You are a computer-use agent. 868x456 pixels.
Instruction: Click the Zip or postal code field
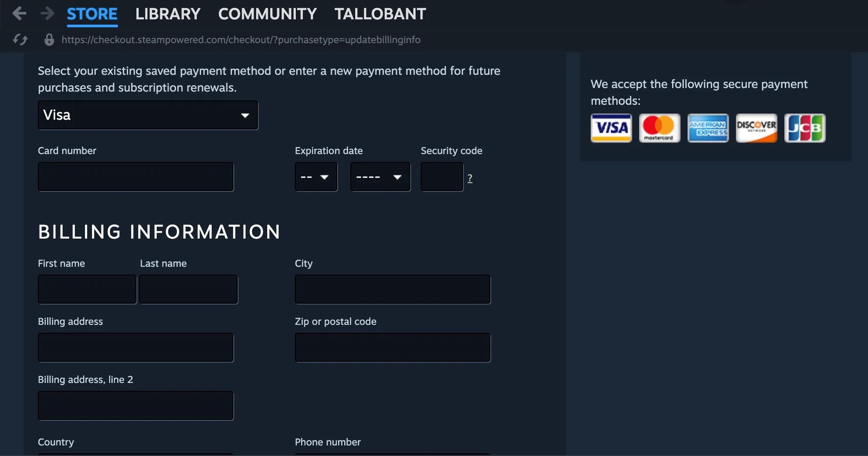[x=392, y=347]
